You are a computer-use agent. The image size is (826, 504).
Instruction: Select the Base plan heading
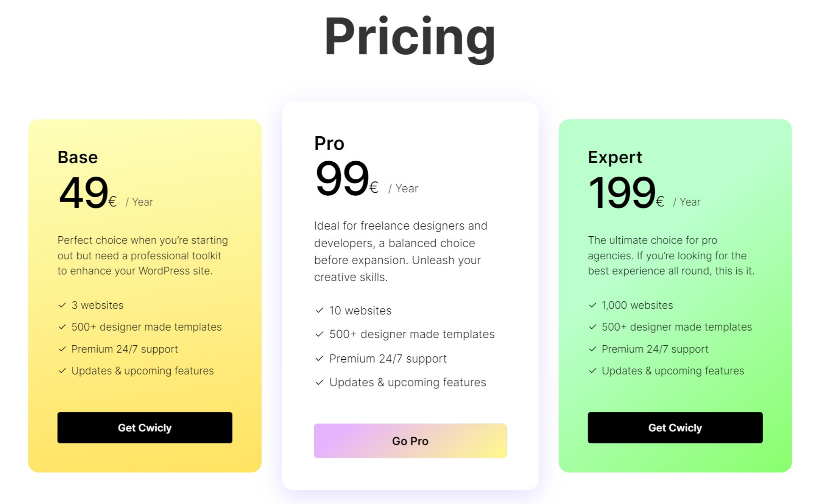click(x=78, y=157)
